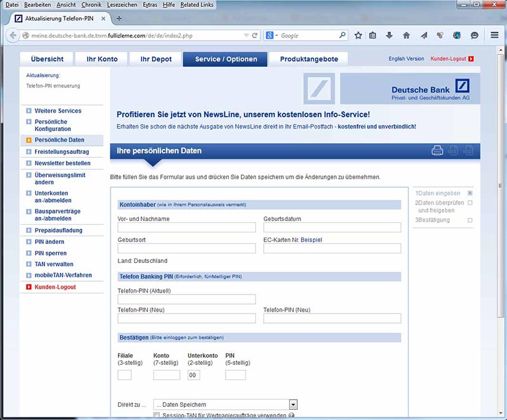Click the Deutsche Bank logo in the banner
507x420 pixels.
[x=463, y=86]
